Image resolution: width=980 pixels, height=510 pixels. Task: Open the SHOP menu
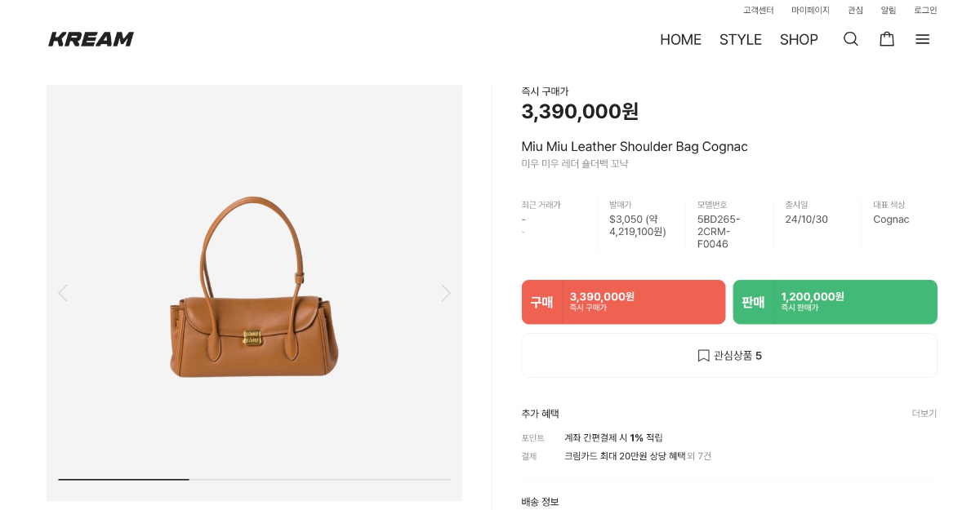(x=799, y=39)
